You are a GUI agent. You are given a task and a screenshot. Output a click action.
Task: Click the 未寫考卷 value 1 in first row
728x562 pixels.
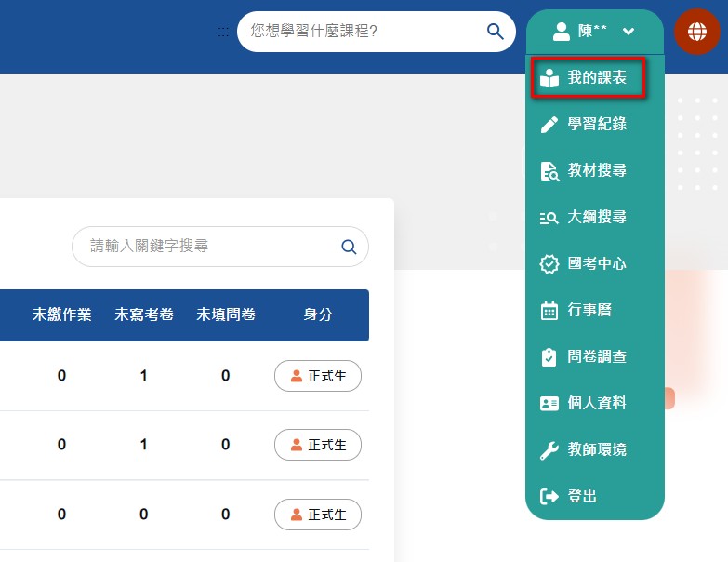click(x=144, y=375)
